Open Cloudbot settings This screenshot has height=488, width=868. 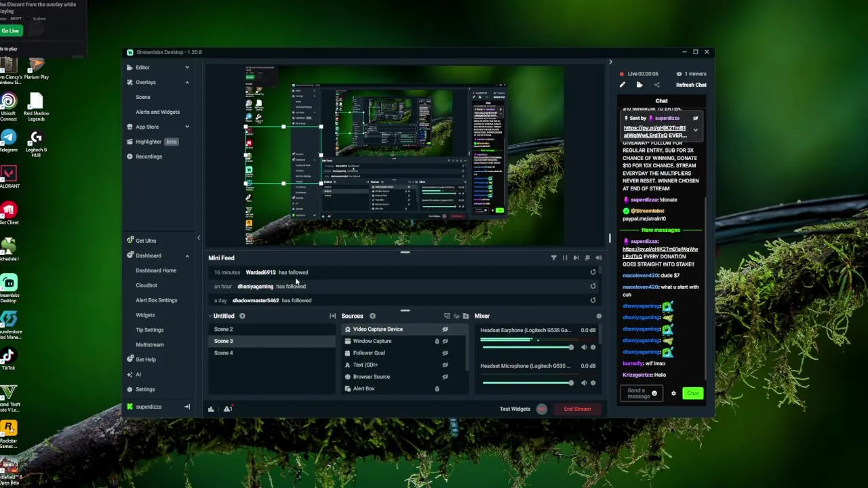pyautogui.click(x=146, y=285)
